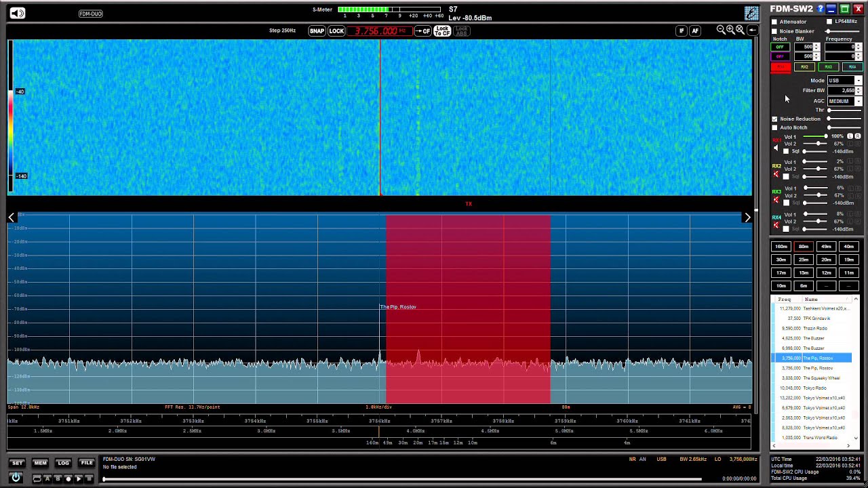Unmute RX2 using its crossed speaker icon
The width and height of the screenshot is (868, 488).
(x=776, y=174)
